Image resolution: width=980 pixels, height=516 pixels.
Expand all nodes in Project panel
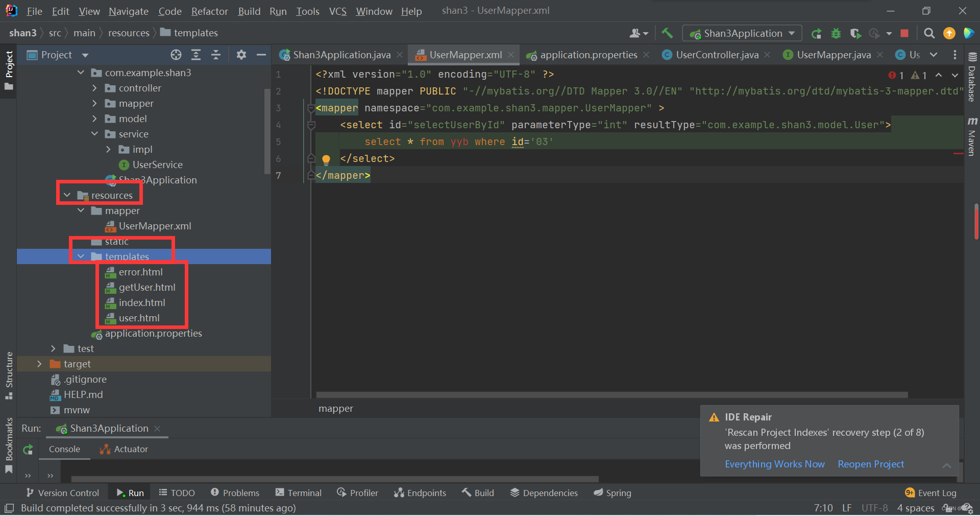pyautogui.click(x=196, y=55)
